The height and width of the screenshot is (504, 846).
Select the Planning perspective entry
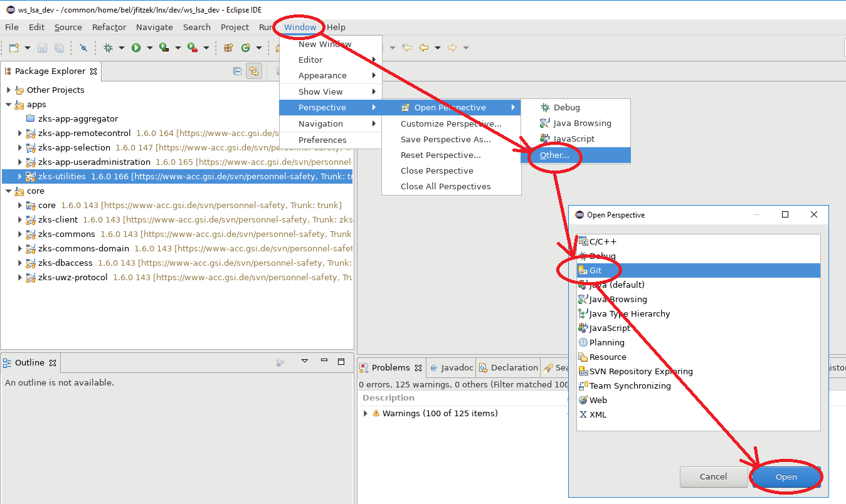(x=698, y=343)
